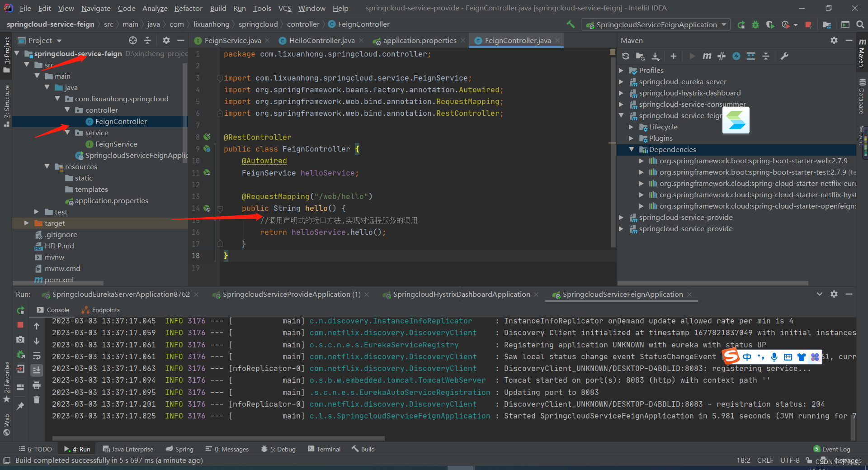Toggle Maven offline mode
Image resolution: width=868 pixels, height=470 pixels.
(x=722, y=56)
